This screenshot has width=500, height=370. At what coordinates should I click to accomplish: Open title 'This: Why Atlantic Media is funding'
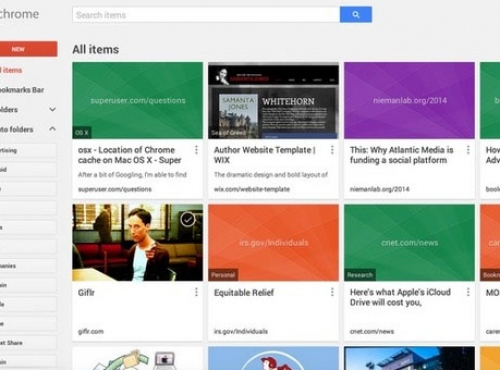click(402, 155)
